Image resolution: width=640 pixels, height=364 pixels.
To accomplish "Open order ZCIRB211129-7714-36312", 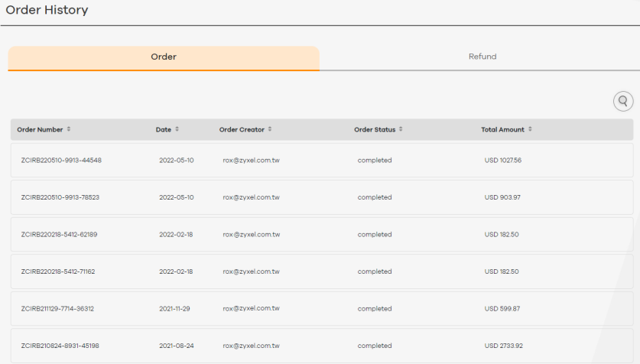I will pyautogui.click(x=57, y=309).
